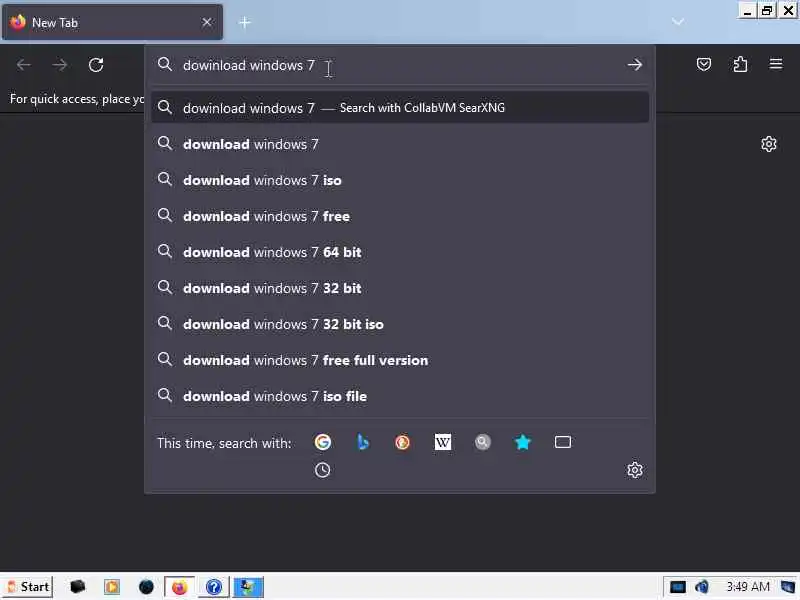Search in open Tabs icon
This screenshot has width=800, height=600.
pos(563,442)
